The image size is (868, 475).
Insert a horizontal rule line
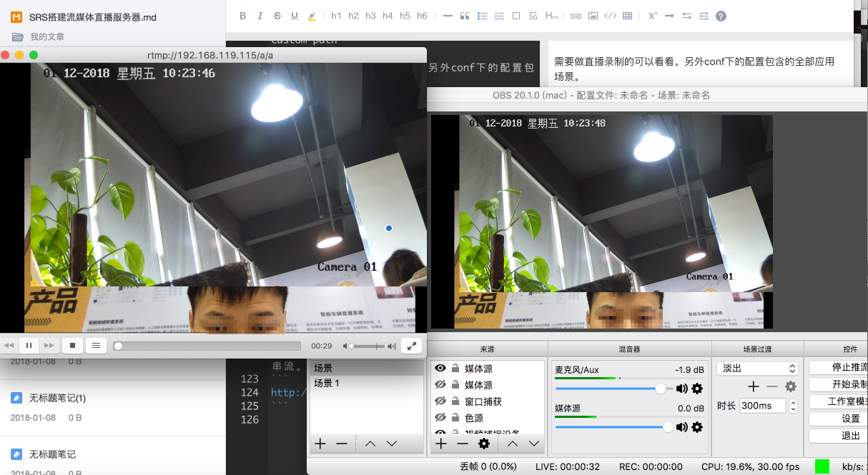448,16
